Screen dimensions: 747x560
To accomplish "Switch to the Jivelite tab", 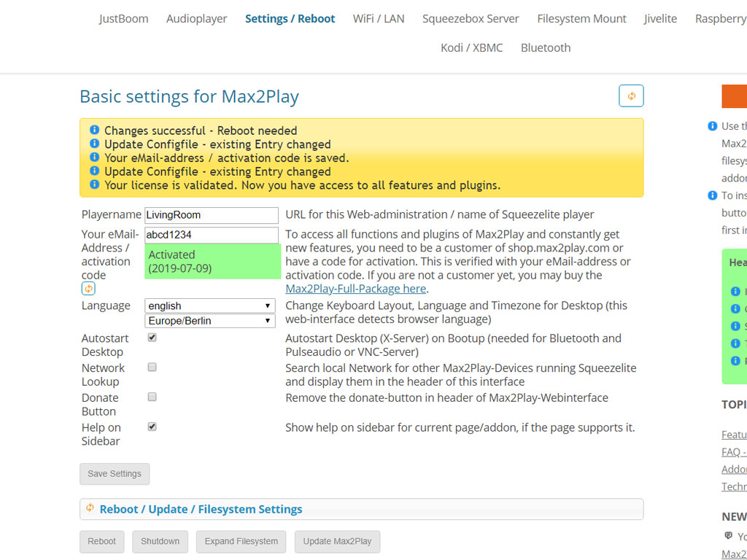I will click(x=660, y=18).
